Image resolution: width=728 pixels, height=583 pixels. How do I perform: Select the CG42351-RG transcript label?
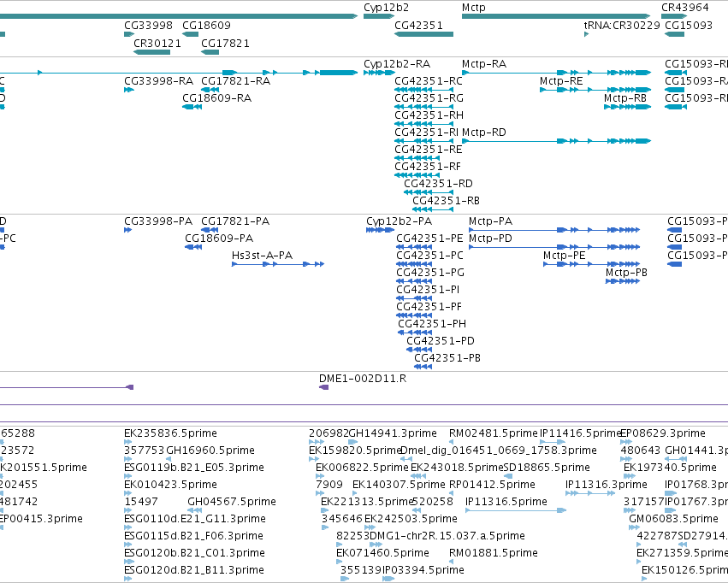pyautogui.click(x=429, y=98)
